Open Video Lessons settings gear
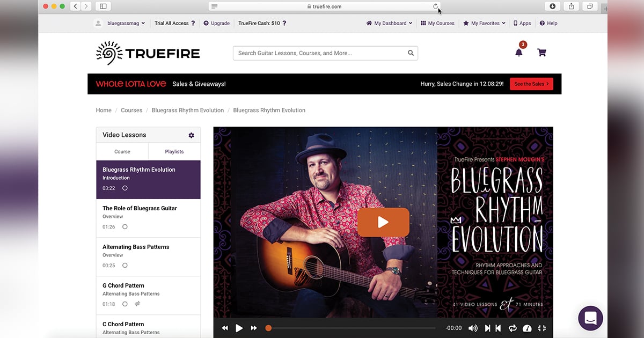 pos(191,135)
